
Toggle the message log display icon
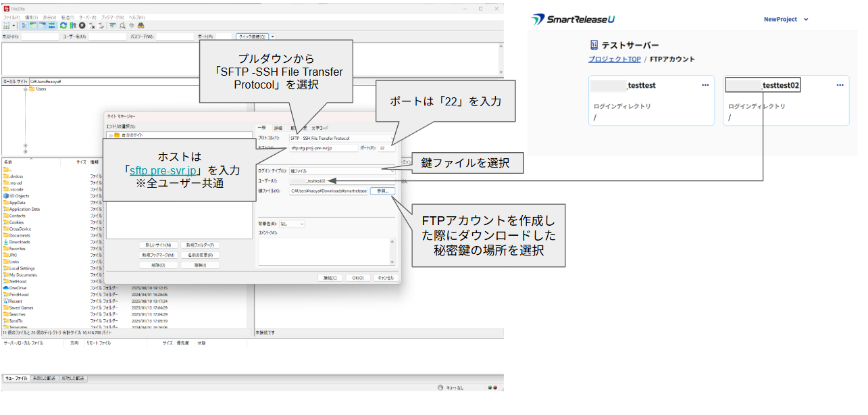24,26
